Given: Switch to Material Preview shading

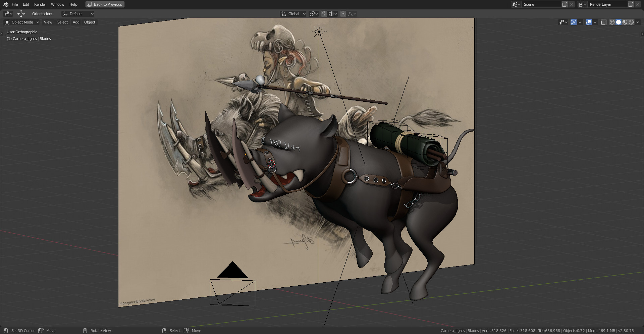Looking at the screenshot, I should (625, 22).
